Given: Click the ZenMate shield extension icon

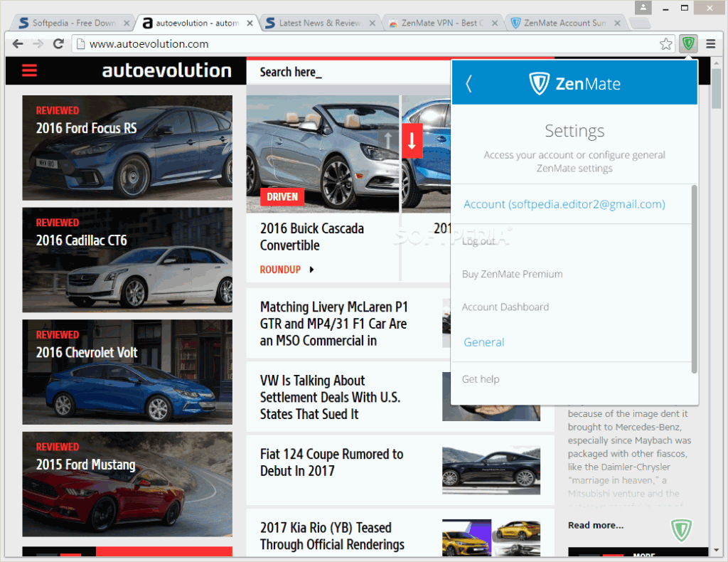Looking at the screenshot, I should point(688,43).
